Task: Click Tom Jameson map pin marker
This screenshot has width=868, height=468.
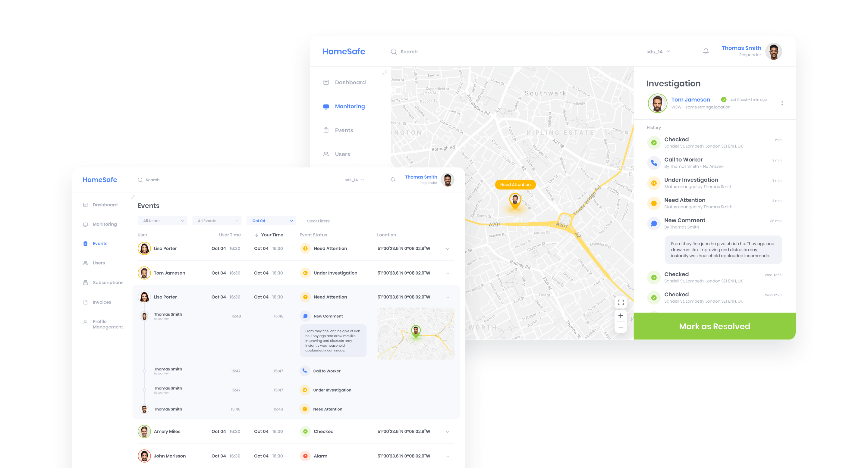Action: 515,200
